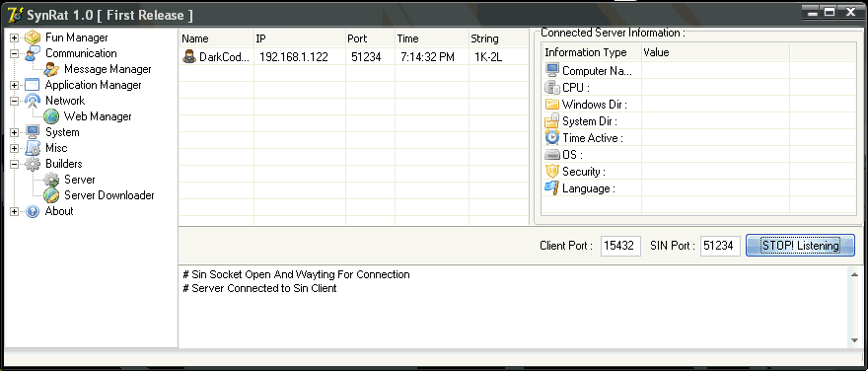The height and width of the screenshot is (371, 868).
Task: Click the Server Downloader icon
Action: pos(51,195)
